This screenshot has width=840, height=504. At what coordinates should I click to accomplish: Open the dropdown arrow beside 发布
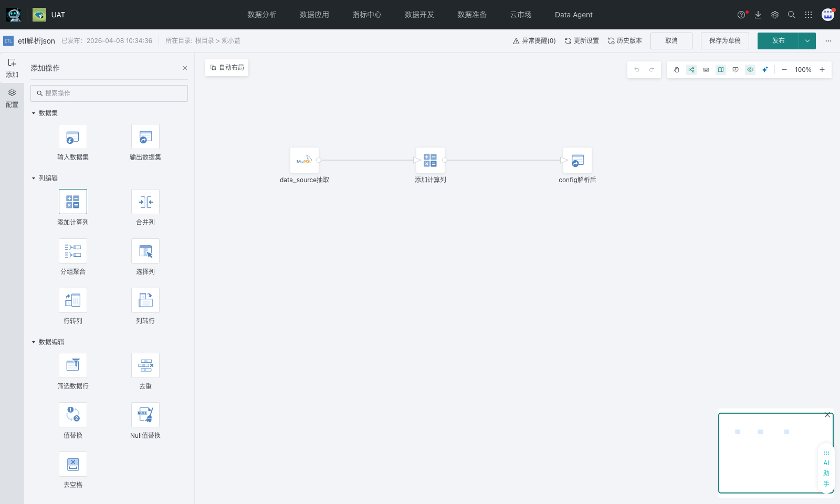click(807, 41)
